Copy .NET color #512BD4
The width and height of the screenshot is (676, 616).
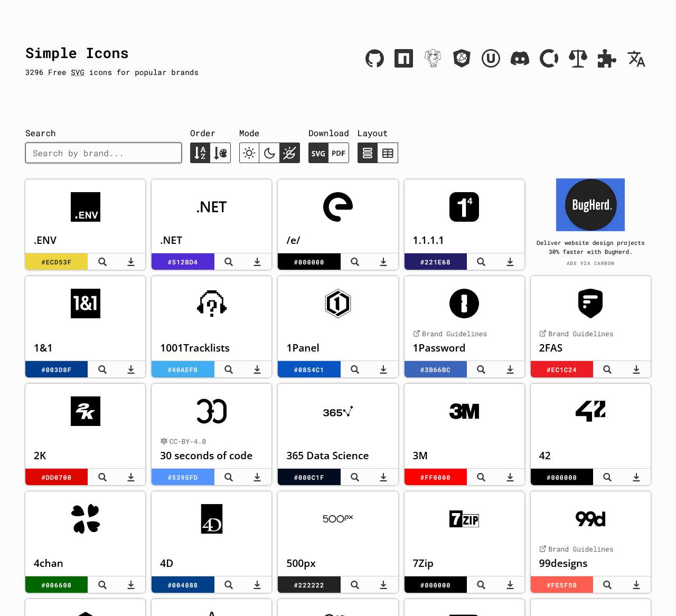coord(183,262)
